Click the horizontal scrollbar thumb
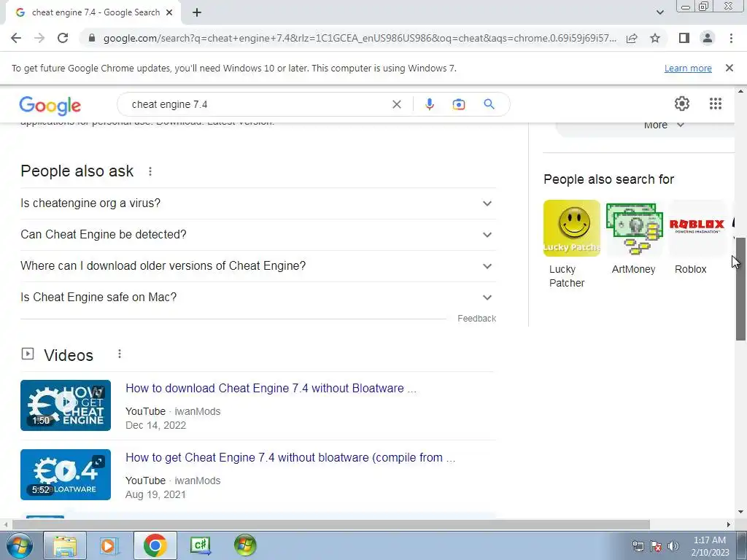This screenshot has width=747, height=560. click(x=331, y=524)
